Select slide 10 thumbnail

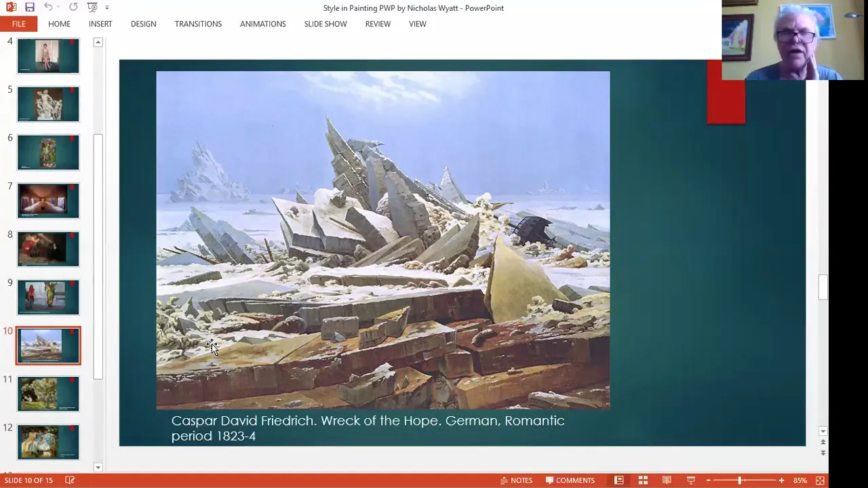[48, 346]
